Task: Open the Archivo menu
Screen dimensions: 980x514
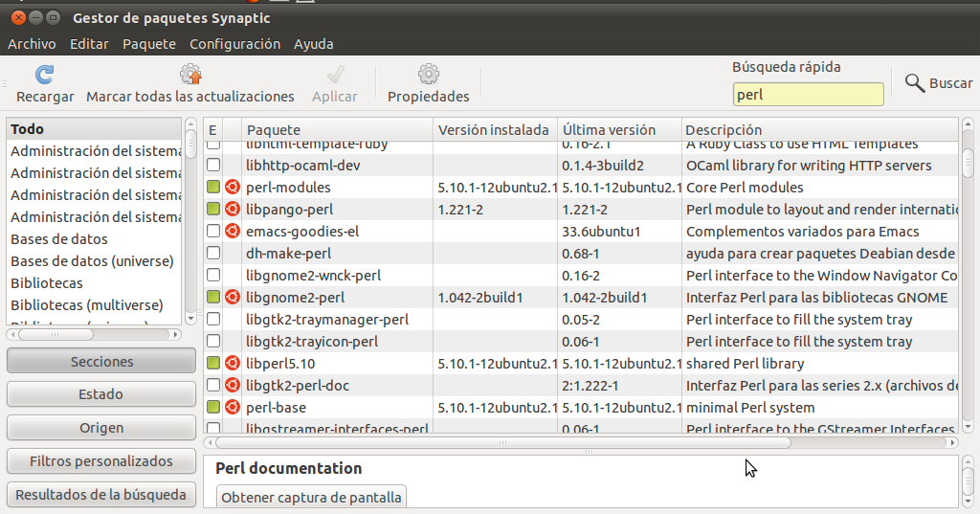Action: [32, 44]
